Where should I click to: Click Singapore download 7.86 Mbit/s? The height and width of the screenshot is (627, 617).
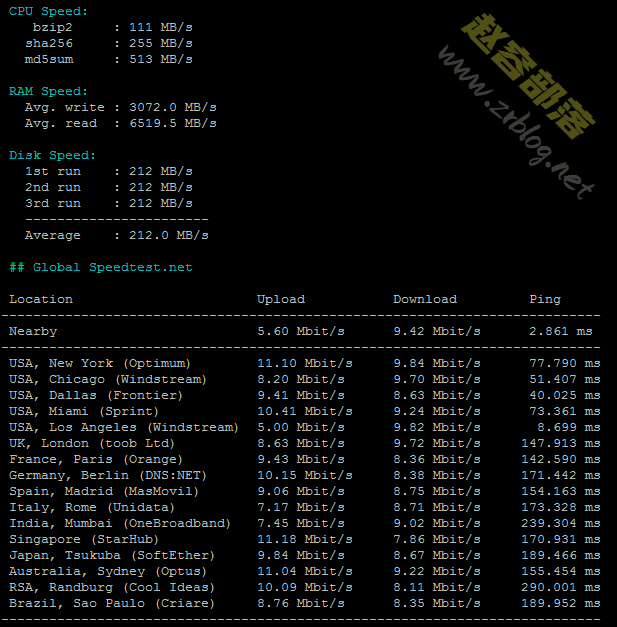click(437, 539)
